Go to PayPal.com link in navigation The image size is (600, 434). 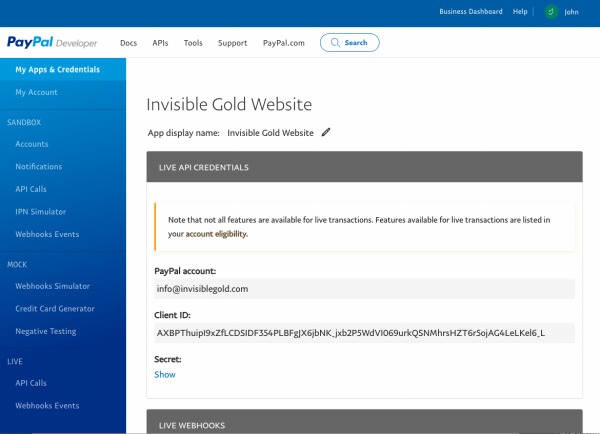tap(284, 43)
